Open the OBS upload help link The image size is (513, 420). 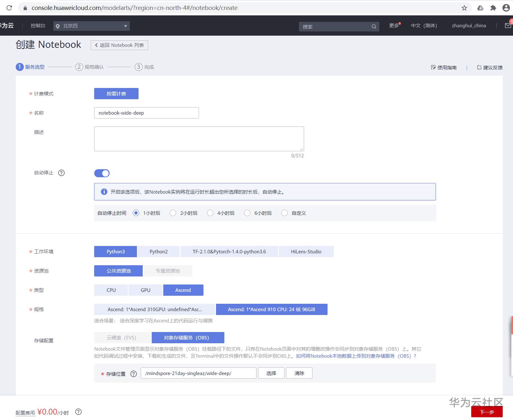click(x=356, y=356)
